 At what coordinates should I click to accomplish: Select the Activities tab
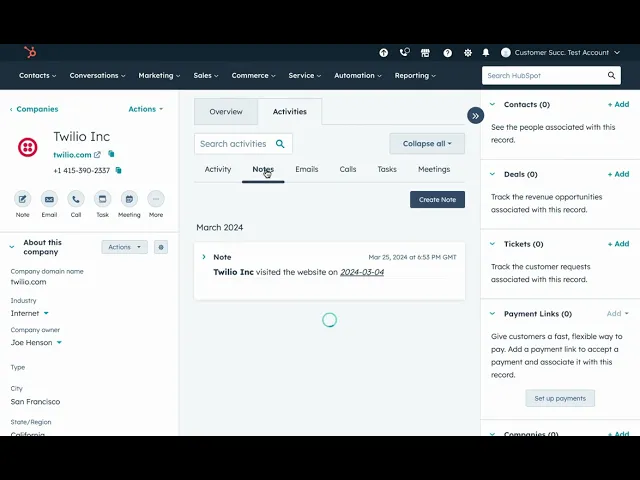pos(290,111)
